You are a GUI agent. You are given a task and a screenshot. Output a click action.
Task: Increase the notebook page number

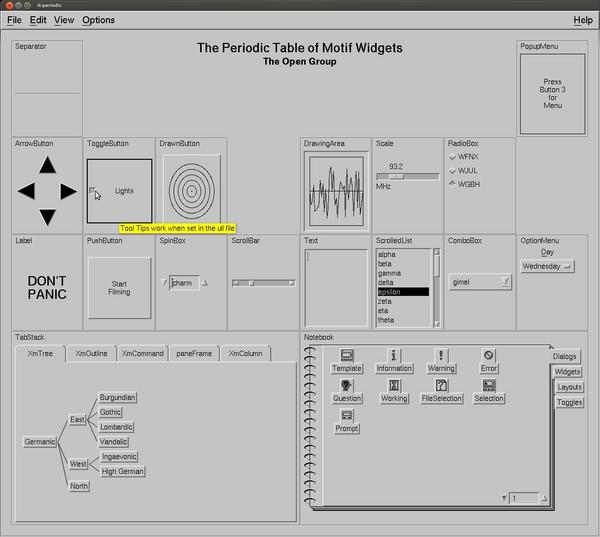click(544, 498)
